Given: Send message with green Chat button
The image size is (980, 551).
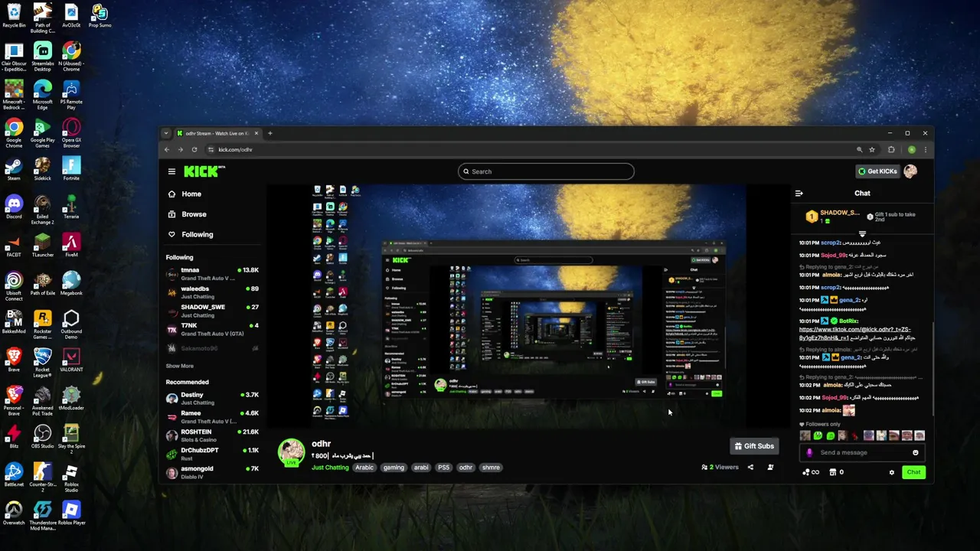Looking at the screenshot, I should [913, 472].
